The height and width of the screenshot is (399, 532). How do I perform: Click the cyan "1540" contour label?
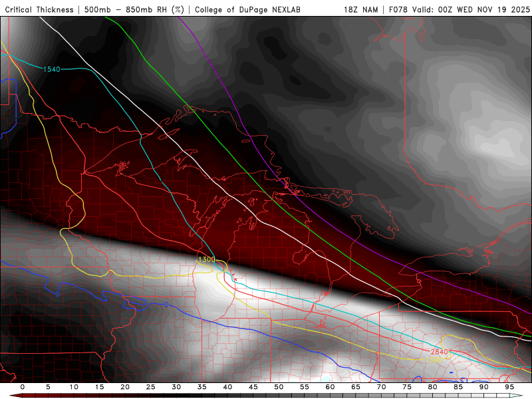coord(52,69)
